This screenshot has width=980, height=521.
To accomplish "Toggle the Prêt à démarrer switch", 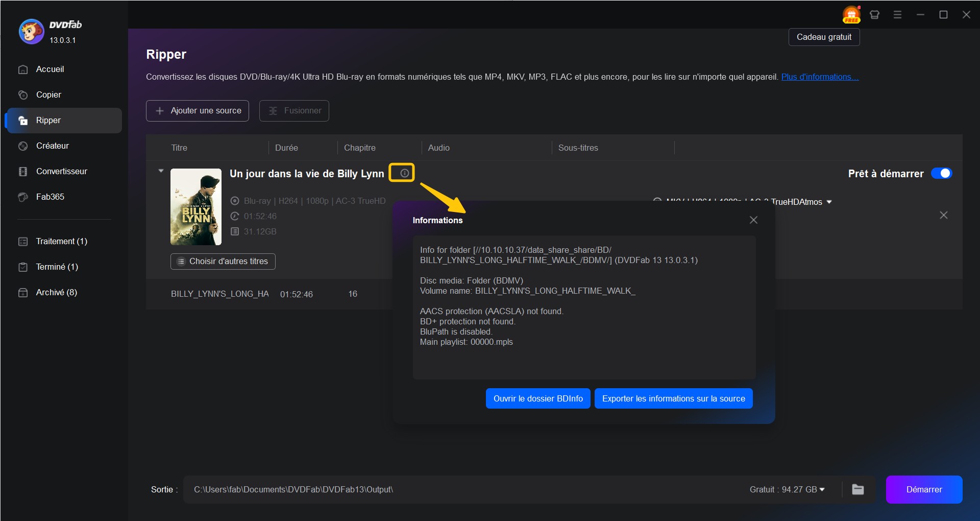I will [x=941, y=173].
